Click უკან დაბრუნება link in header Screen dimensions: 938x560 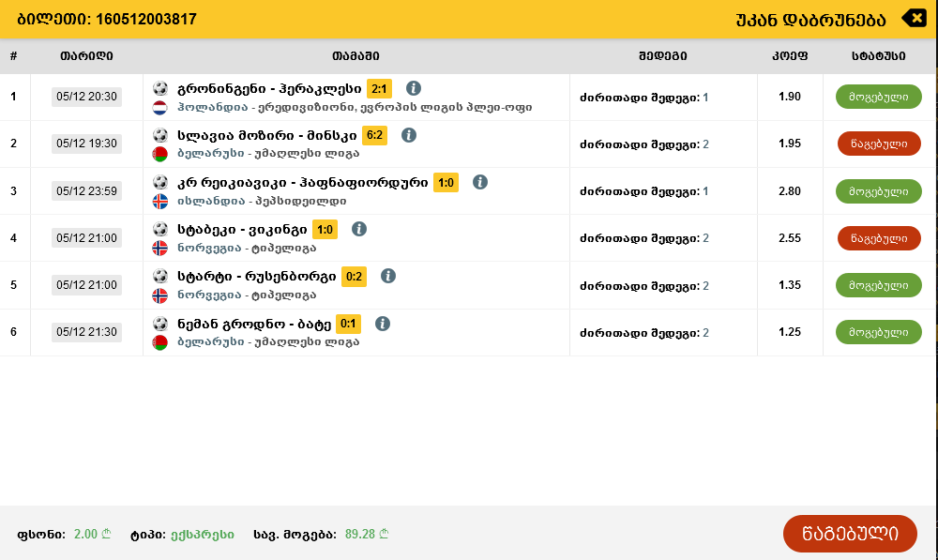pos(810,20)
